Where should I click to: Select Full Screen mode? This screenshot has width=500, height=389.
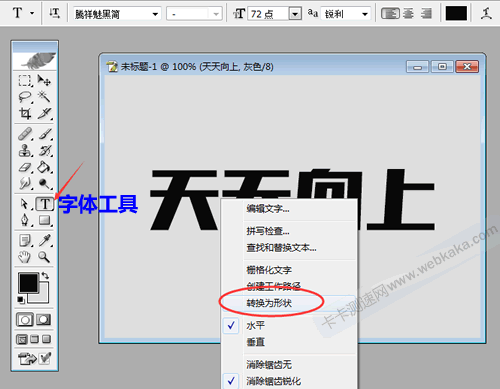click(47, 339)
